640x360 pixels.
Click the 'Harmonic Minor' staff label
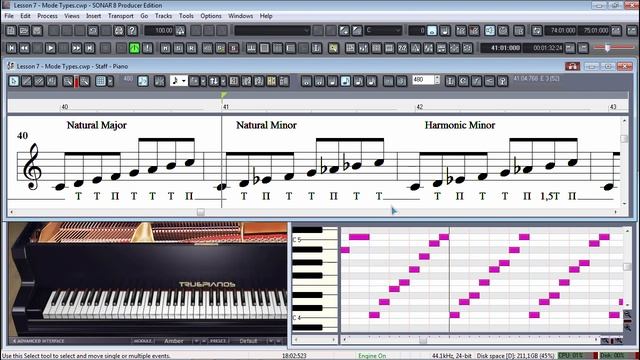460,125
